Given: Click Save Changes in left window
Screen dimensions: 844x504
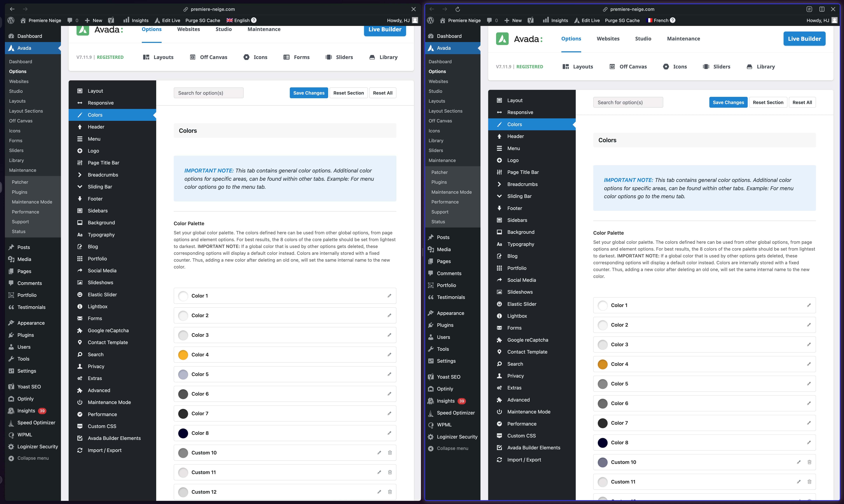Looking at the screenshot, I should click(x=309, y=93).
